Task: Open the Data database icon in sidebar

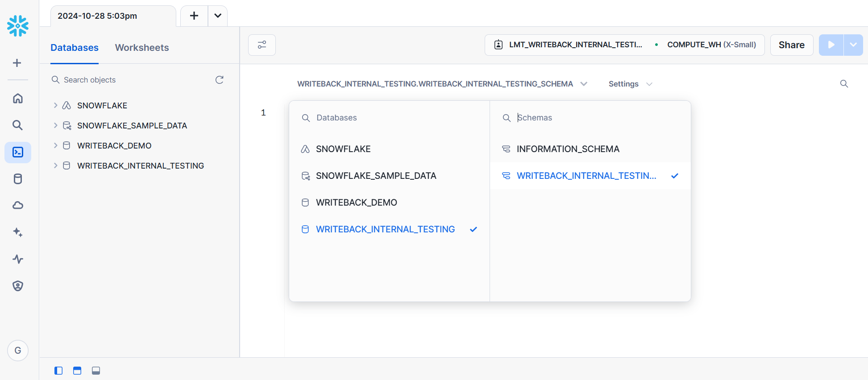Action: [x=18, y=179]
